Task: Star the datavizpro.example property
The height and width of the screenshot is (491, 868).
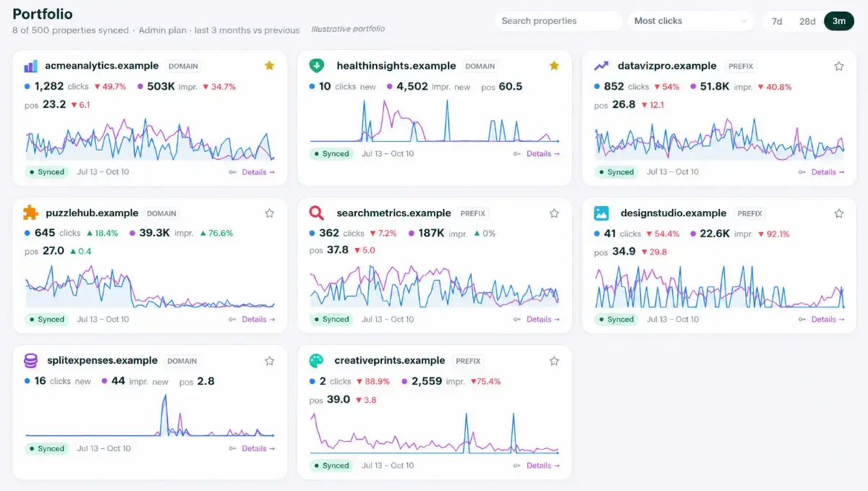Action: (839, 66)
